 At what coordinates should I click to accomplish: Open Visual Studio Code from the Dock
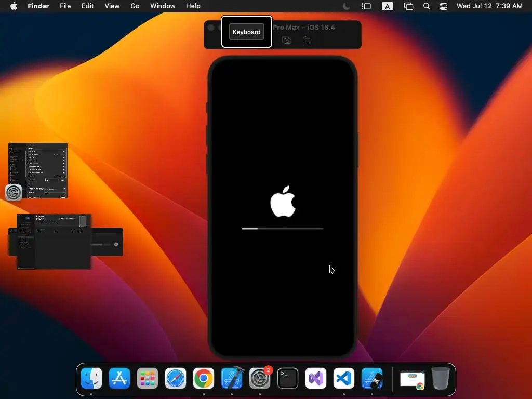tap(344, 378)
